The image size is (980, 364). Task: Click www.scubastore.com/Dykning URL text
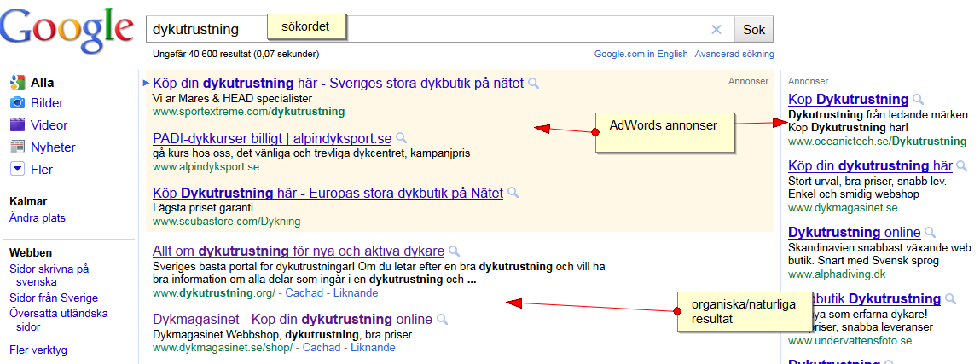coord(226,222)
